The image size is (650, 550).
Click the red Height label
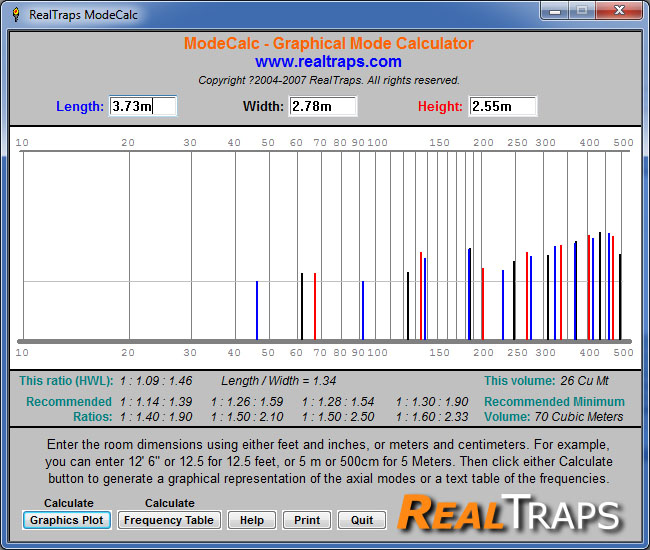pos(439,106)
